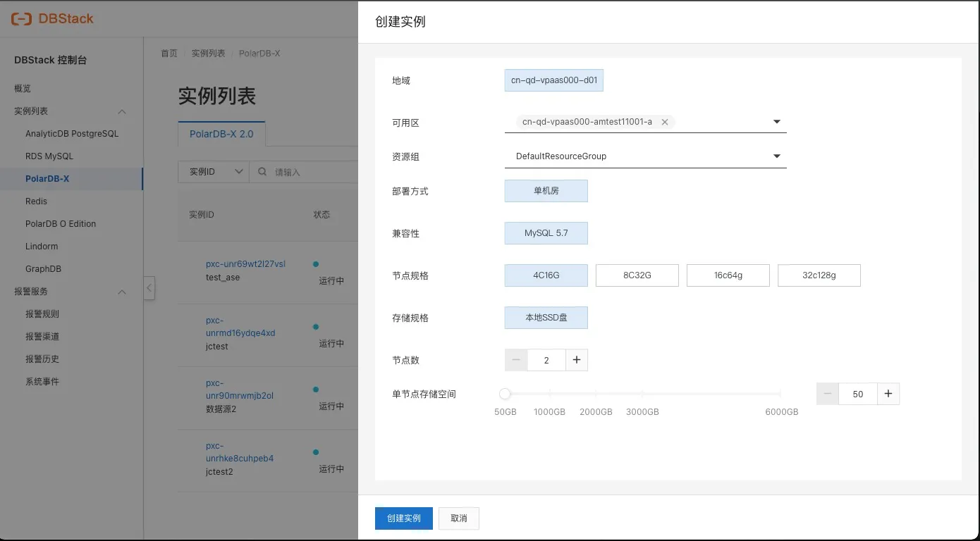Open PolarDB O Edition in sidebar

(61, 223)
